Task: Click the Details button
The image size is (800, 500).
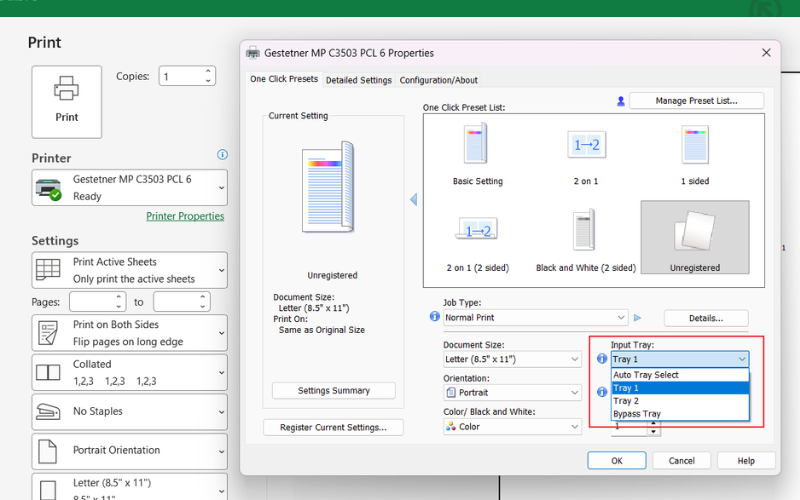Action: [706, 318]
